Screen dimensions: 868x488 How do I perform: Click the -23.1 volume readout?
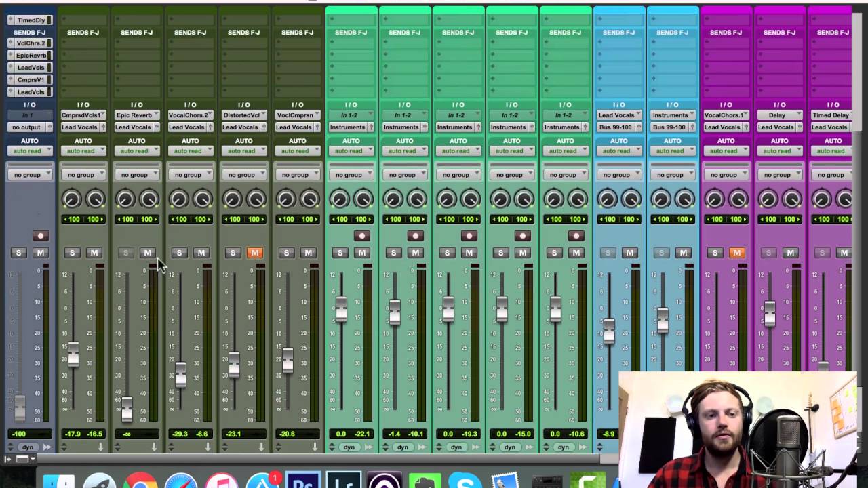[243, 434]
